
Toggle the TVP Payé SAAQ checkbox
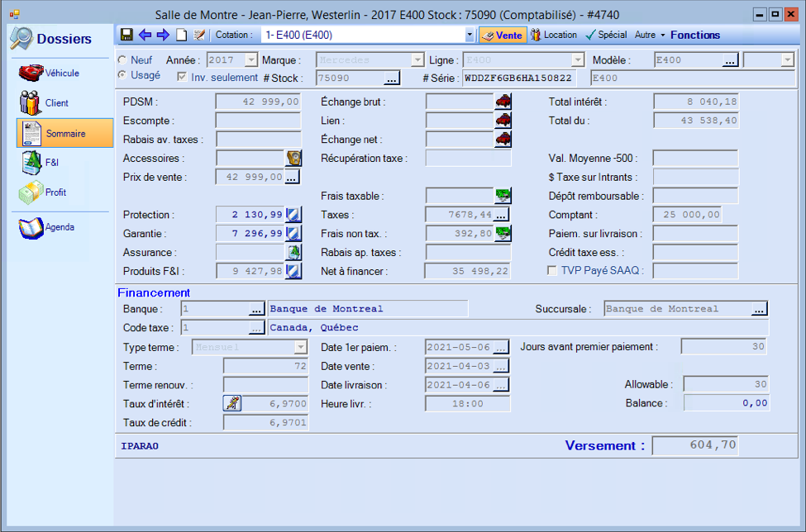[552, 270]
